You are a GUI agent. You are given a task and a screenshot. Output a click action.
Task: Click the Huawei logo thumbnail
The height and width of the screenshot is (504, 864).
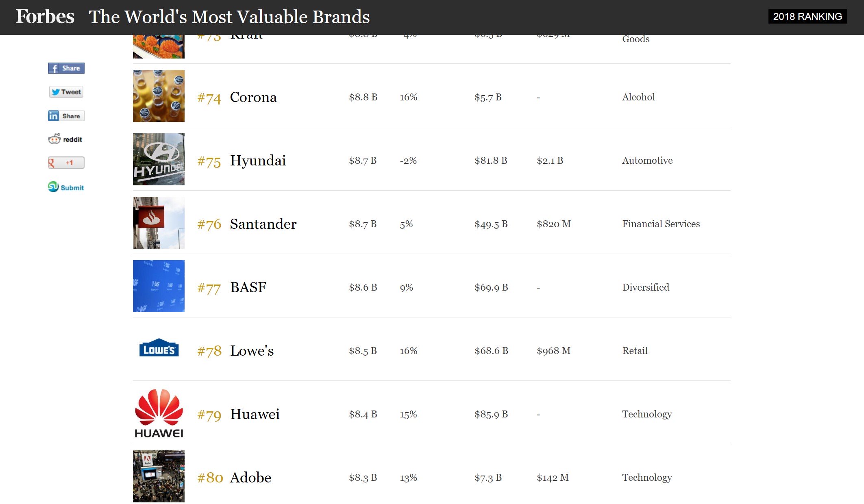159,413
